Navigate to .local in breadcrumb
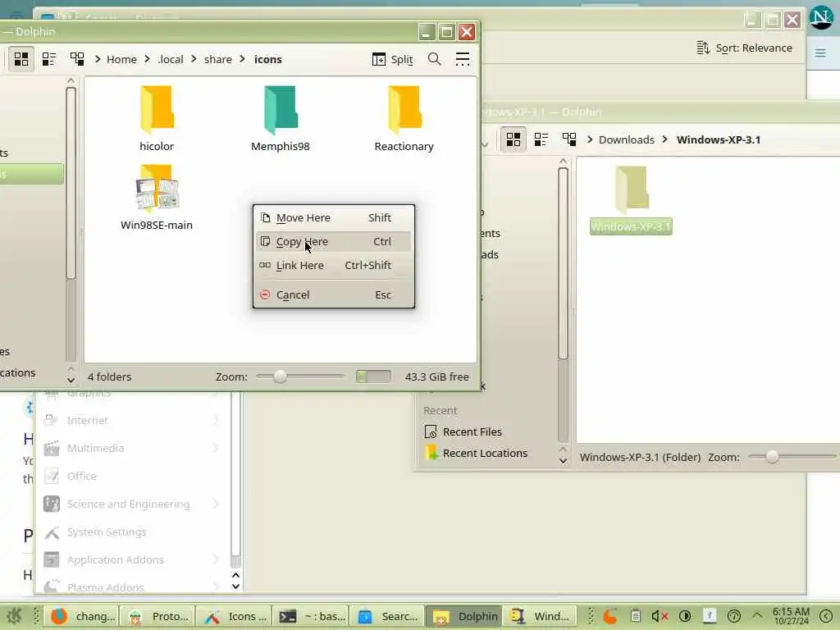The height and width of the screenshot is (630, 840). pyautogui.click(x=171, y=59)
